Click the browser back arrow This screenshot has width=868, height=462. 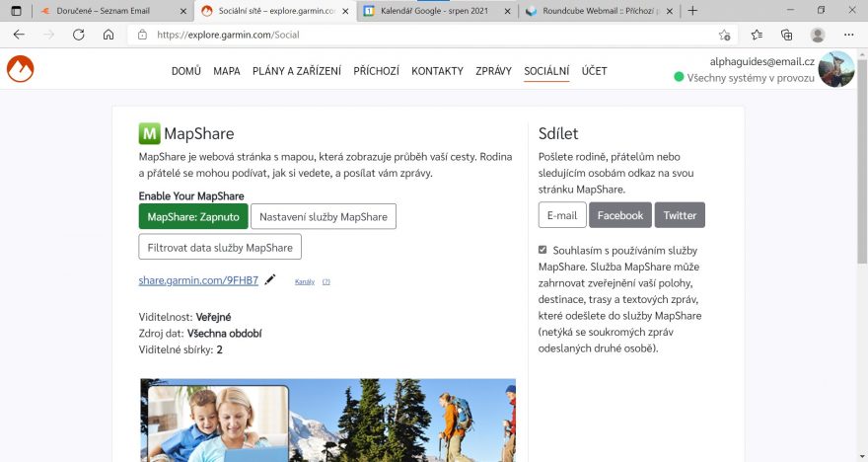[19, 35]
